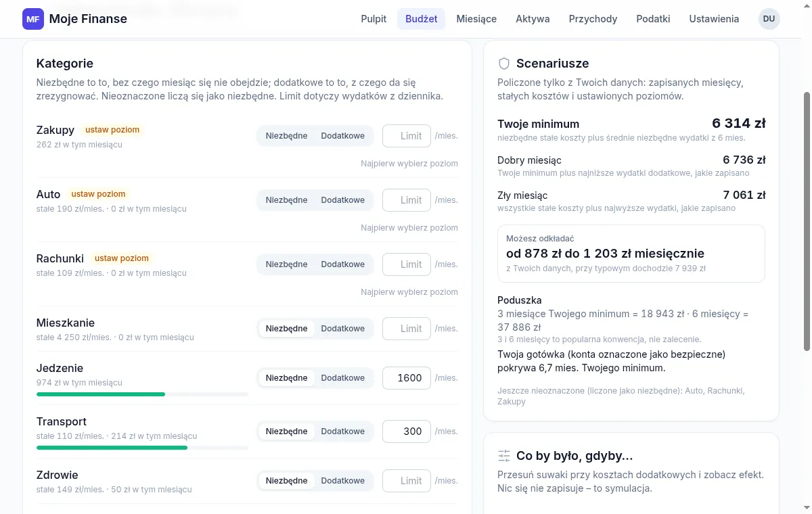The height and width of the screenshot is (514, 812).
Task: Click the Moje Finanse brand title
Action: (x=88, y=19)
